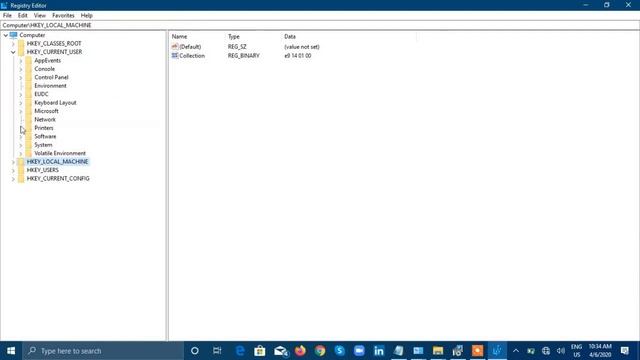Image resolution: width=640 pixels, height=360 pixels.
Task: Expand the HKEY_LOCAL_MACHINE key
Action: [13, 162]
